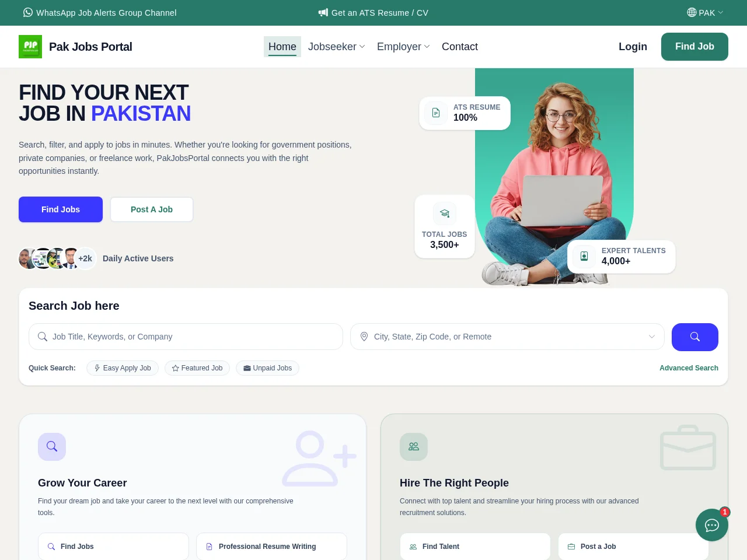The height and width of the screenshot is (560, 747).
Task: Click the City, State, Zip Code field
Action: coord(507,337)
